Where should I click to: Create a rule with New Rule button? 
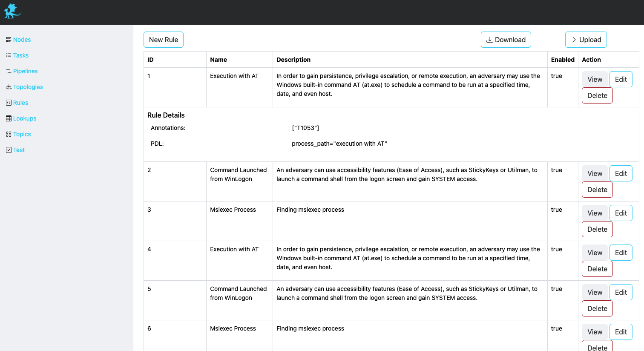[x=164, y=40]
